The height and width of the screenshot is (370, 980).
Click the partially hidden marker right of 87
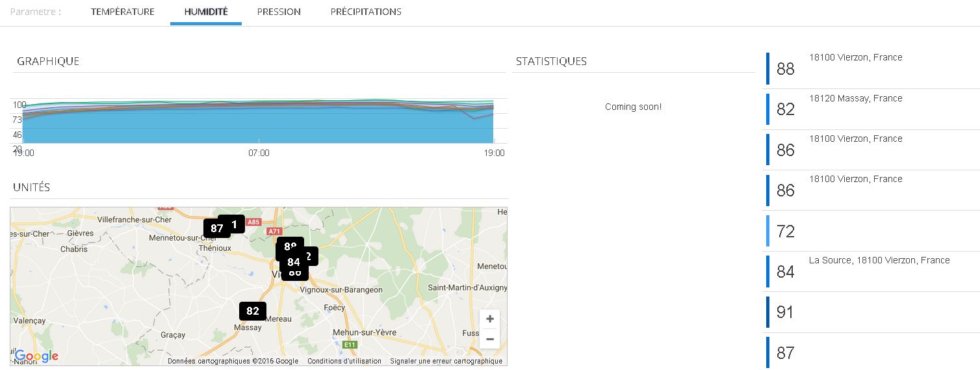coord(237,223)
